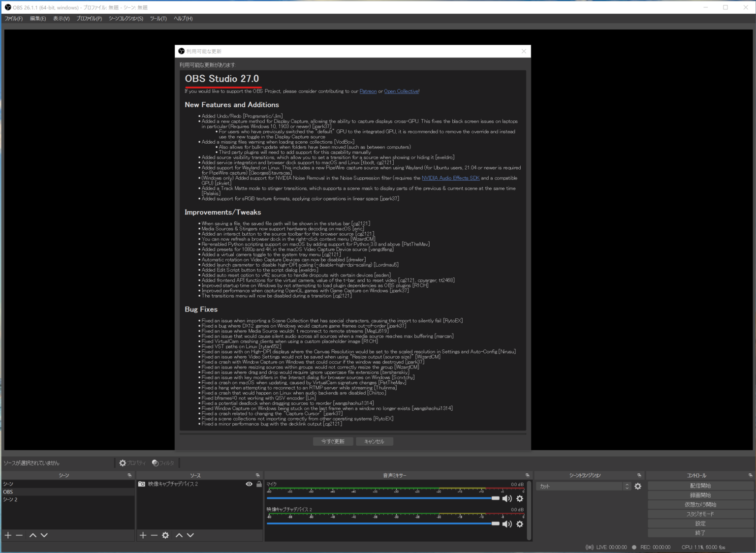Select scene named シーン

click(68, 484)
